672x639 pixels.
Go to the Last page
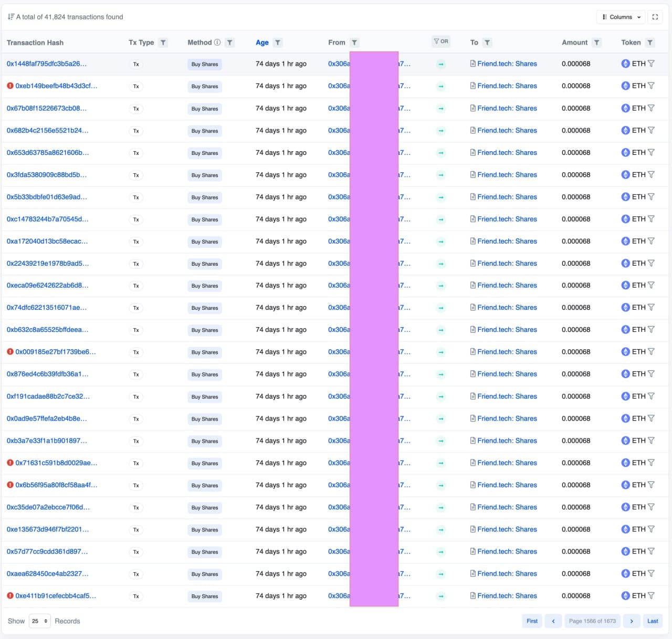(653, 621)
